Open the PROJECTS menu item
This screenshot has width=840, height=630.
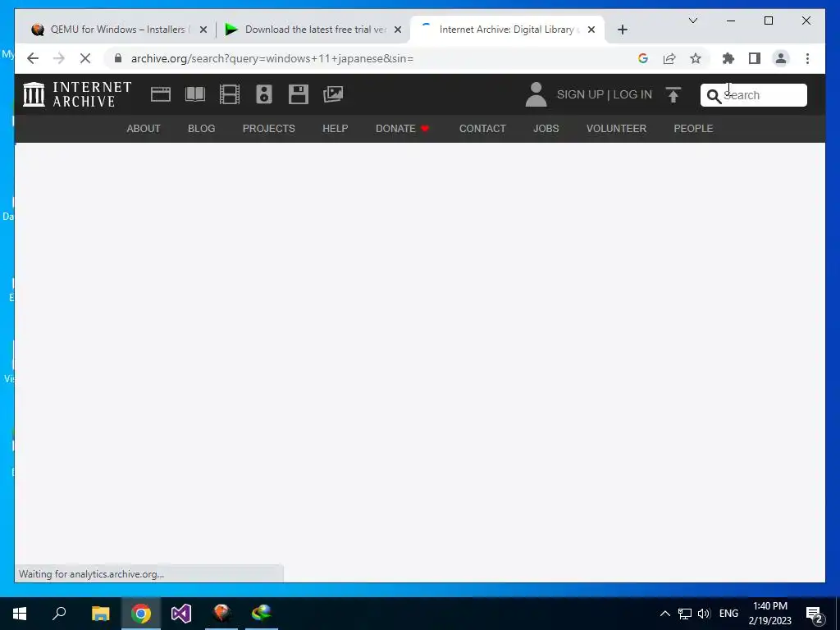tap(269, 129)
